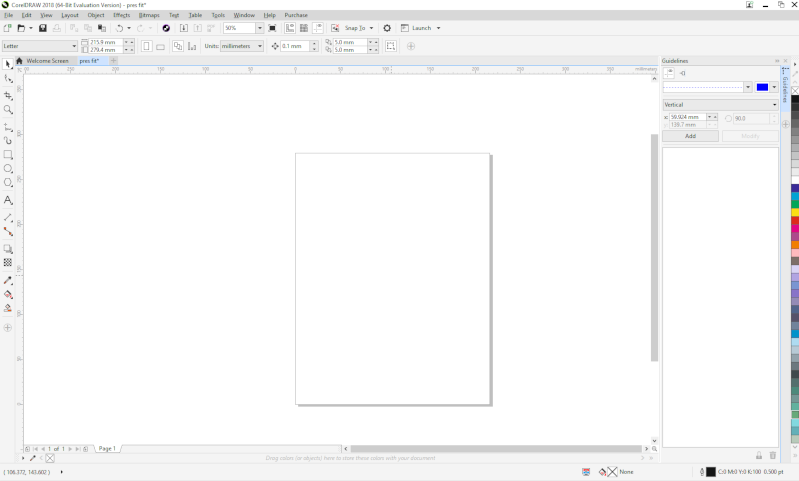Toggle Snap Off button
The image size is (799, 481).
pyautogui.click(x=335, y=28)
